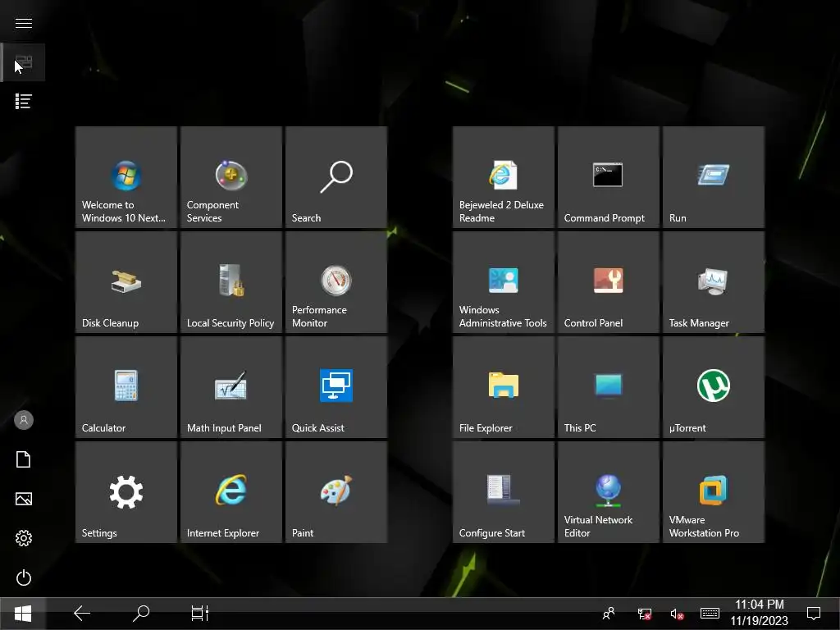This screenshot has height=630, width=840.
Task: Open File Explorer tile
Action: [503, 387]
